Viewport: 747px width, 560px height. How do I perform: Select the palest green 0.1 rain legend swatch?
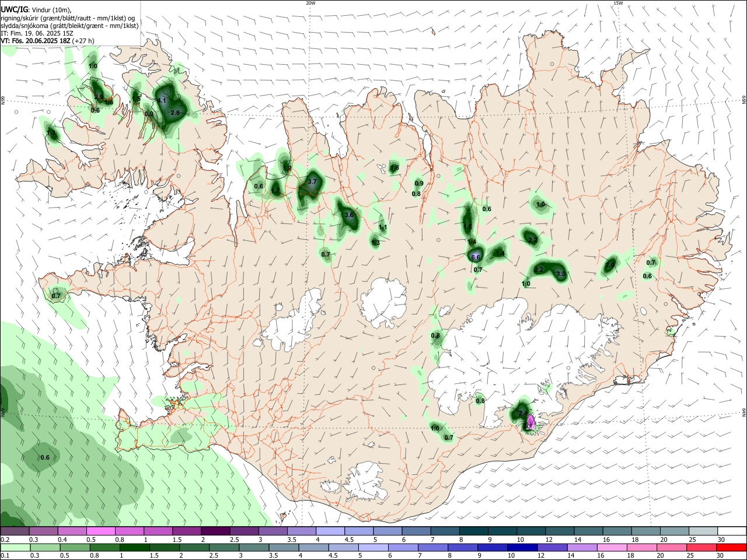coord(15,547)
